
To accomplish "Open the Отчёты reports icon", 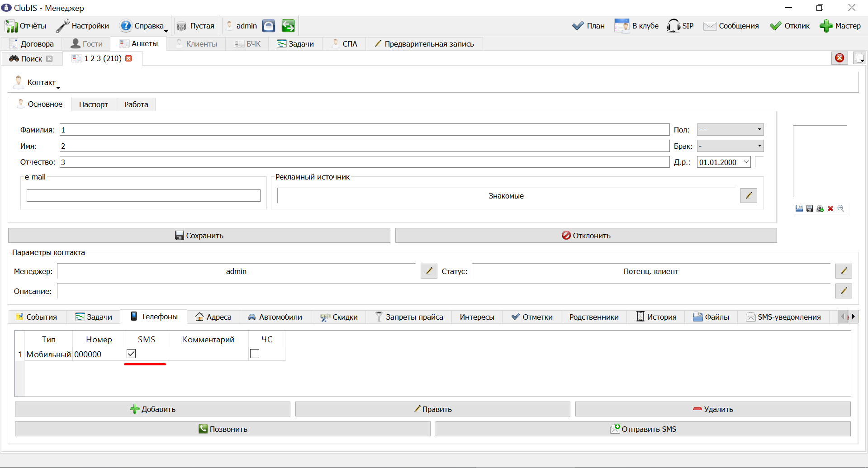I will (x=11, y=26).
